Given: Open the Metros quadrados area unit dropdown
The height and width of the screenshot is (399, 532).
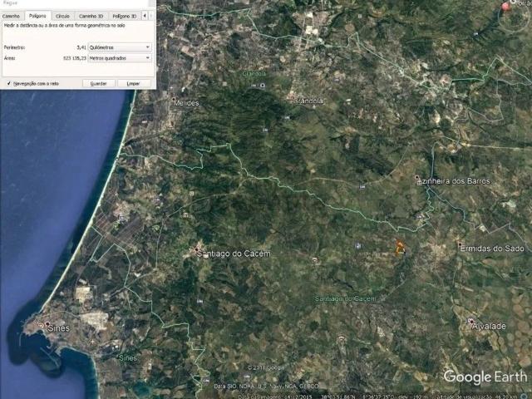Looking at the screenshot, I should pos(120,59).
